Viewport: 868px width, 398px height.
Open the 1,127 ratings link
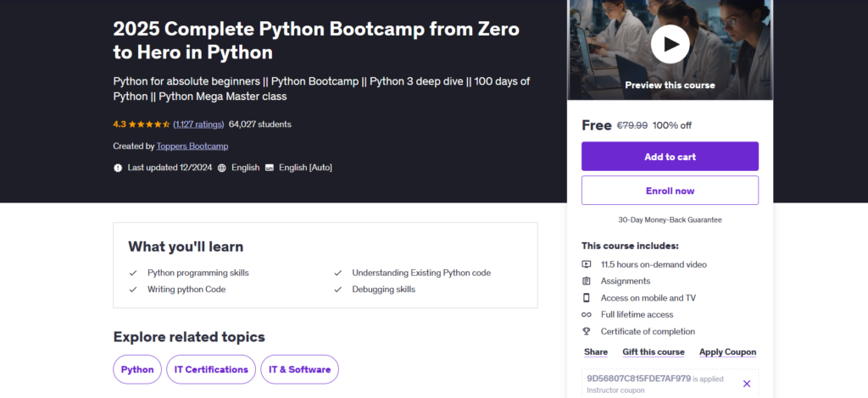point(198,124)
